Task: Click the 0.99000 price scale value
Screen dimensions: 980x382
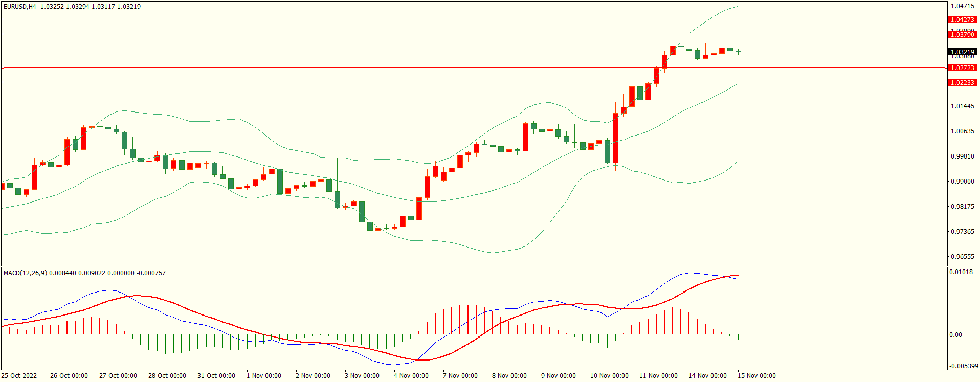Action: click(x=962, y=182)
